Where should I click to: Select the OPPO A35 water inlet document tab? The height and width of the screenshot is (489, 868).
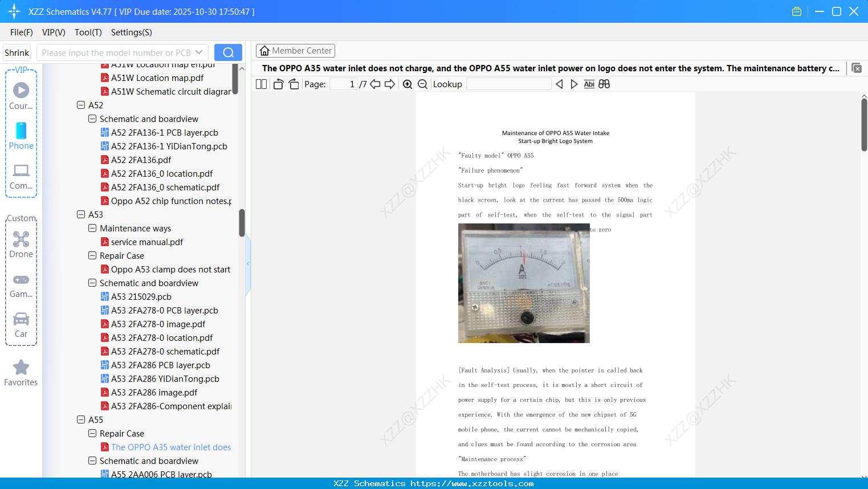click(551, 68)
